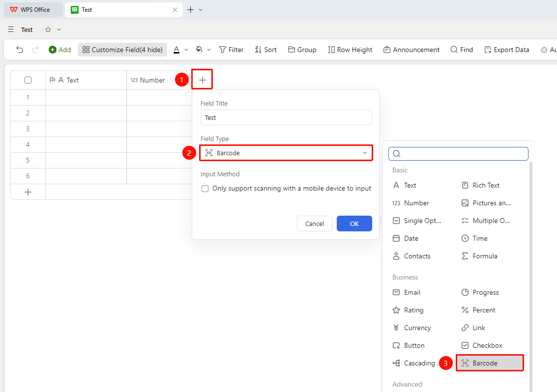Click the Find magnifier icon

[x=454, y=50]
